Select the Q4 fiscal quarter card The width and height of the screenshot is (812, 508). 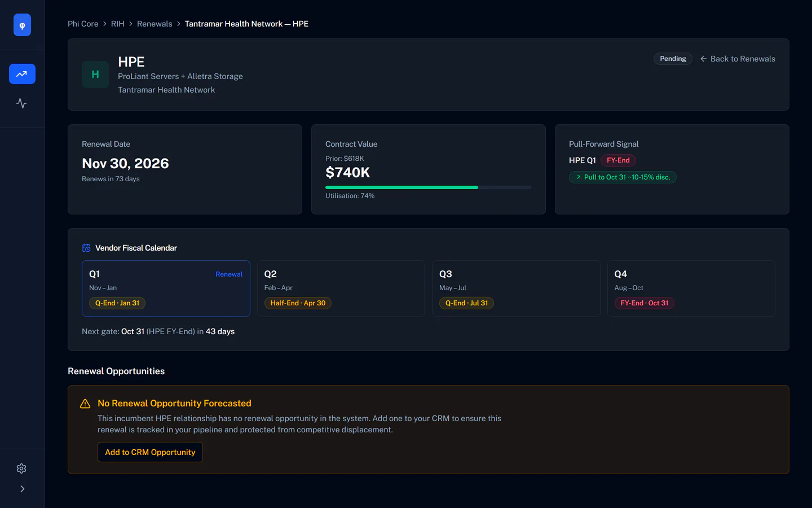[x=691, y=288]
